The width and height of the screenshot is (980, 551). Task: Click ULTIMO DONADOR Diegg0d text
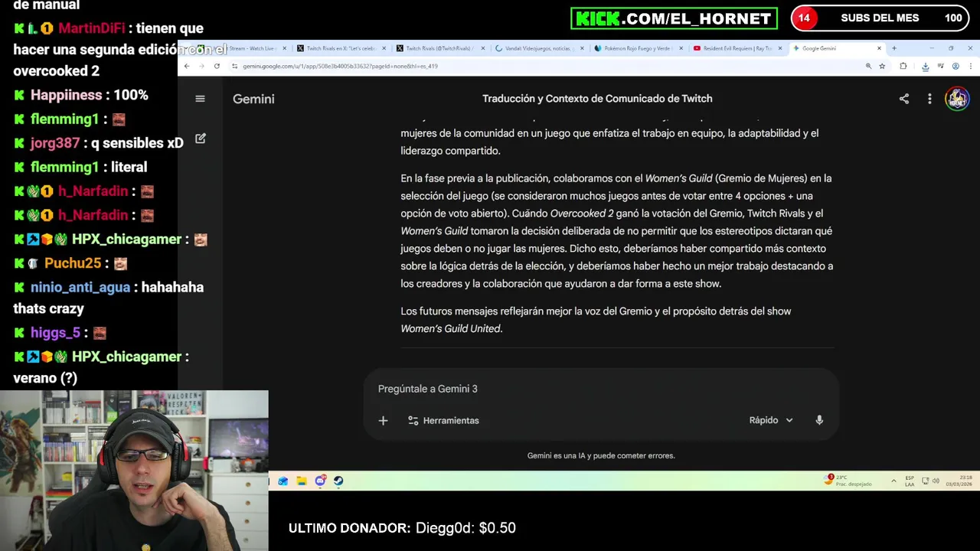pyautogui.click(x=402, y=528)
